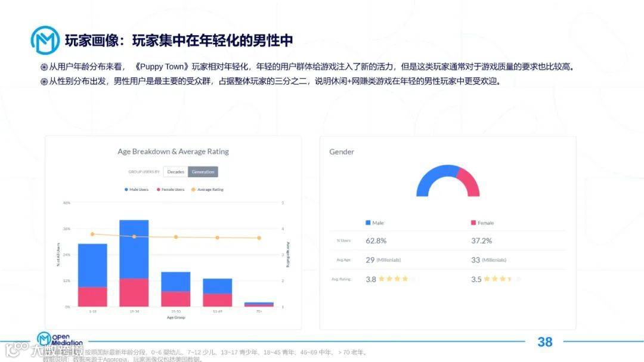Toggle the Generation grouping option
Viewport: 644px width, 362px height.
click(x=204, y=171)
